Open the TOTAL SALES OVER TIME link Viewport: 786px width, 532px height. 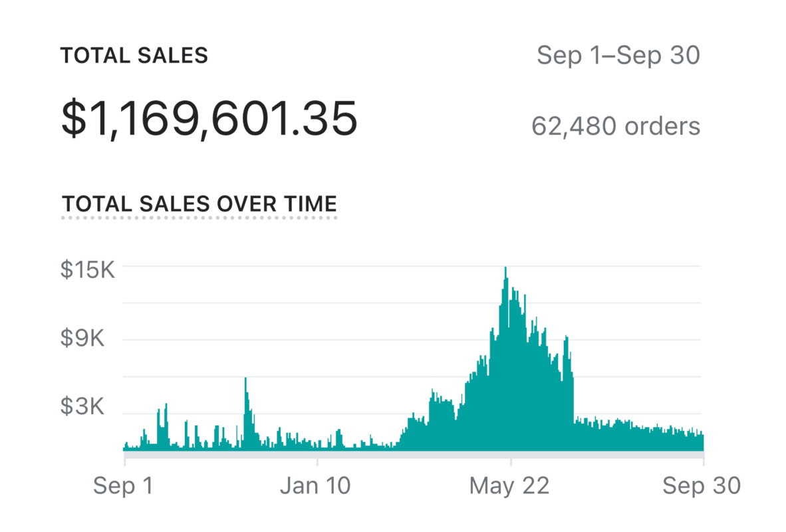(199, 204)
